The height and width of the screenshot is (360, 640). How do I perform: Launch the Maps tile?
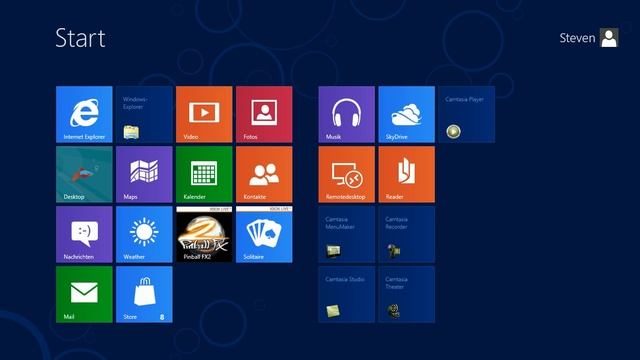pyautogui.click(x=144, y=174)
